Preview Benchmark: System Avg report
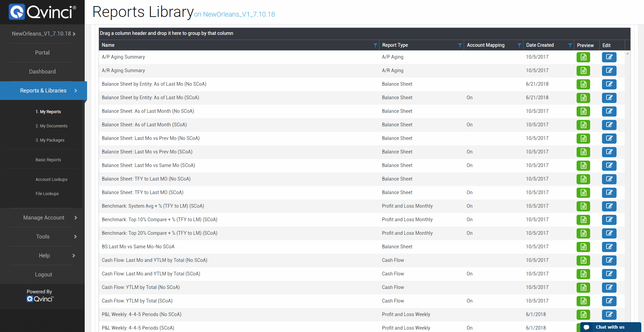 tap(583, 206)
